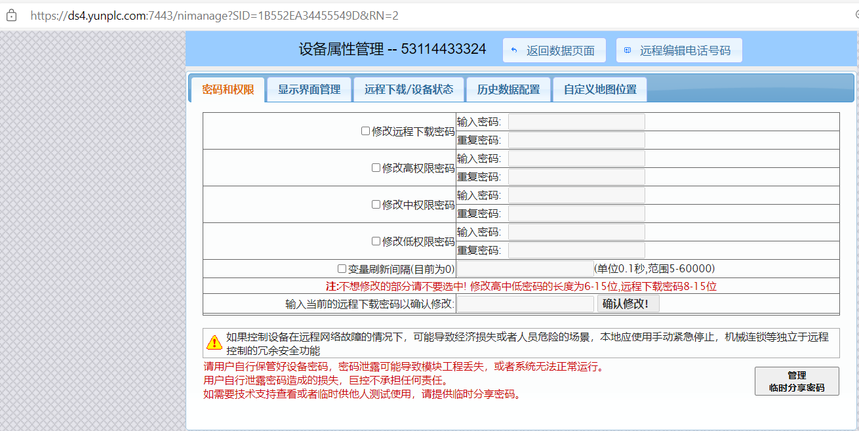859x431 pixels.
Task: Click the lock icon in address bar
Action: point(11,16)
